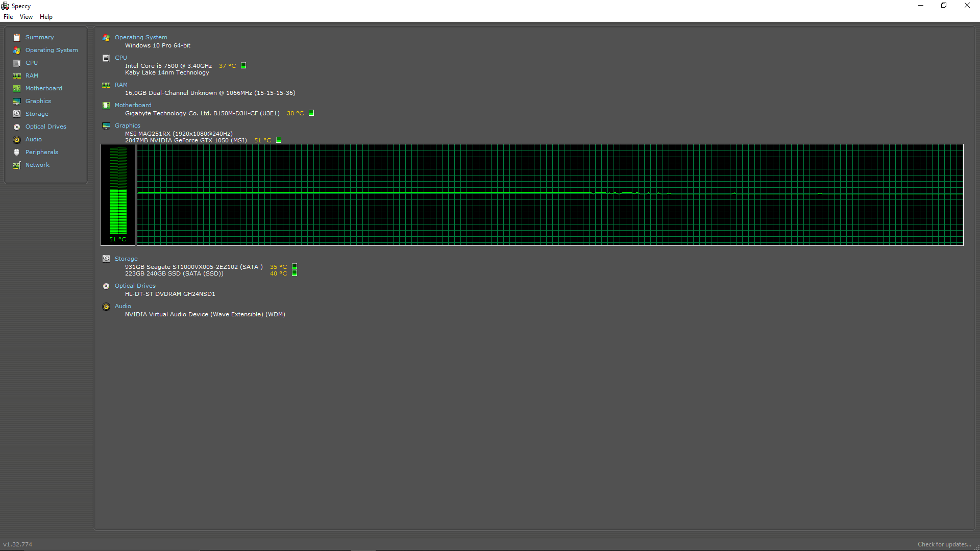Toggle the CPU temperature graph indicator
This screenshot has width=980, height=551.
(243, 65)
